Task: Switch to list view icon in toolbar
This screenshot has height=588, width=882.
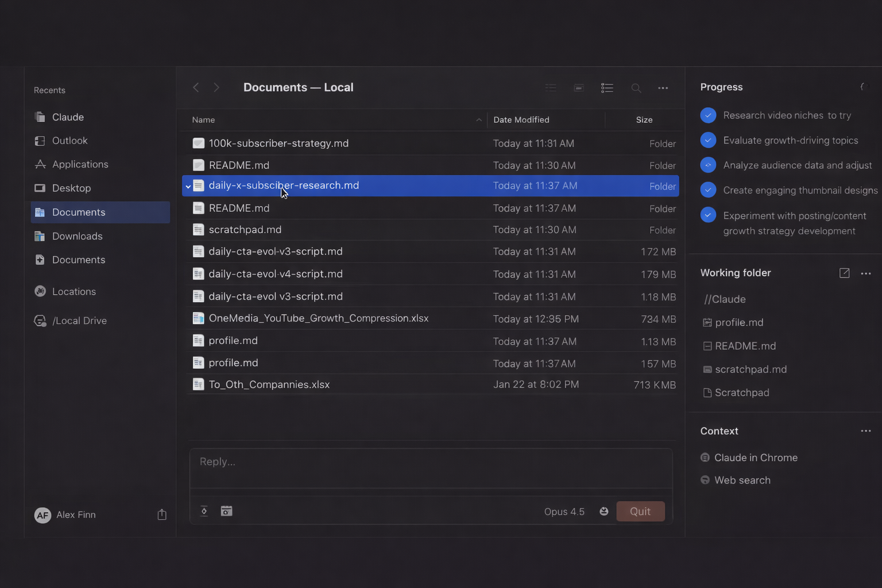Action: pos(607,88)
